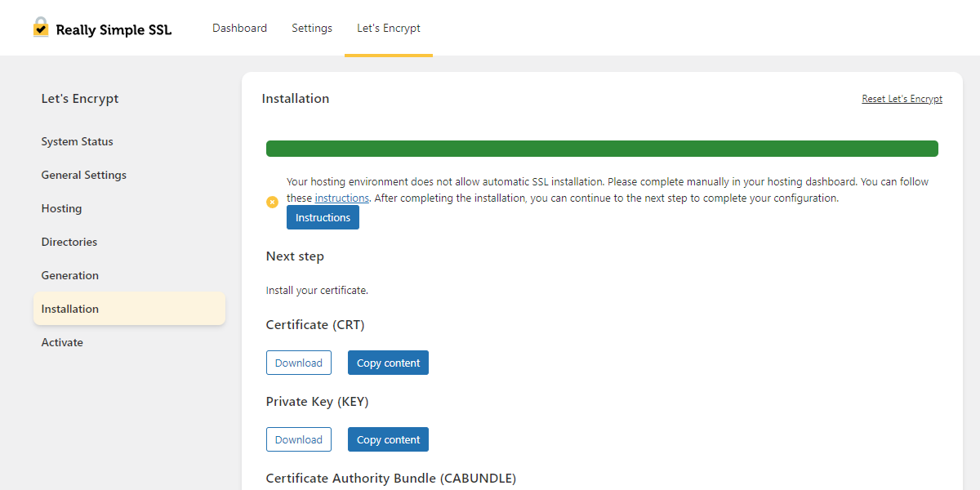
Task: Click 'Private Key (KEY)' heading
Action: (317, 402)
